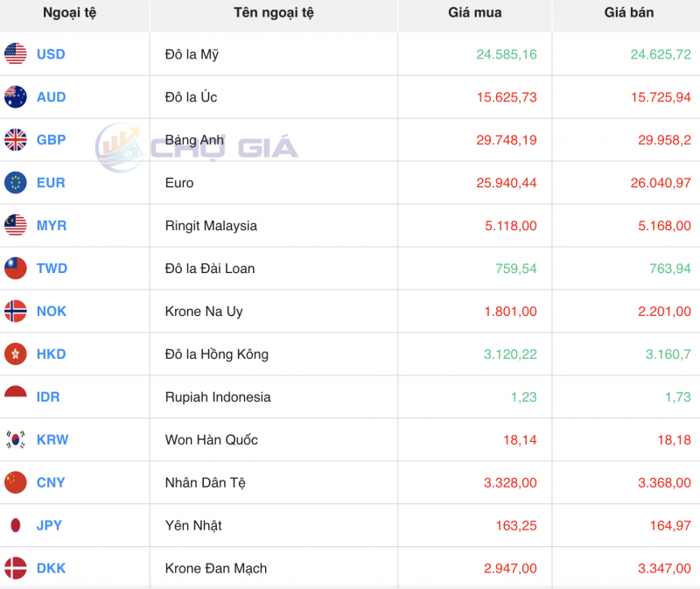Open the CNY currency details link

pos(50,482)
